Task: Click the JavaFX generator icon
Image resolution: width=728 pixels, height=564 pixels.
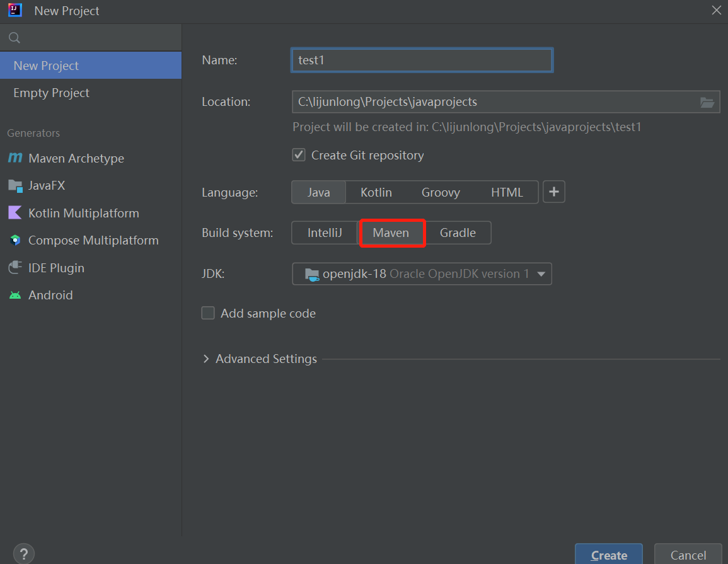Action: pos(14,186)
